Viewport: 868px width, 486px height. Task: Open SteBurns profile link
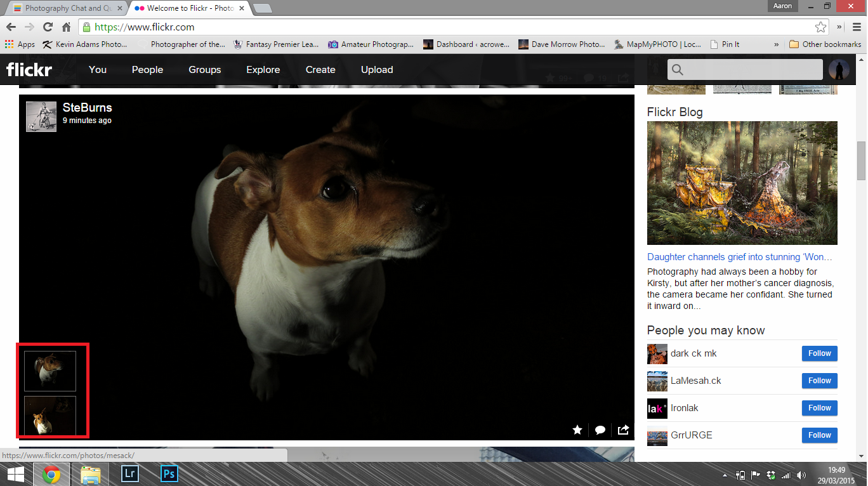click(88, 108)
